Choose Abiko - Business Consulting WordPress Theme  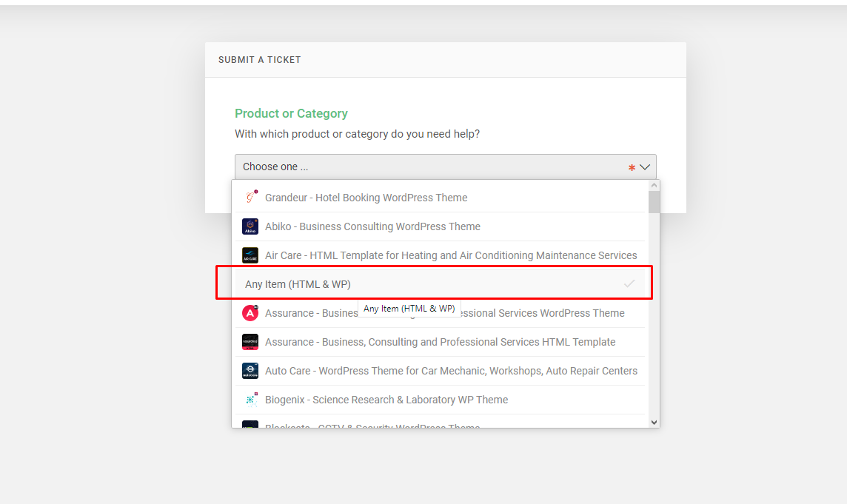[x=441, y=226]
